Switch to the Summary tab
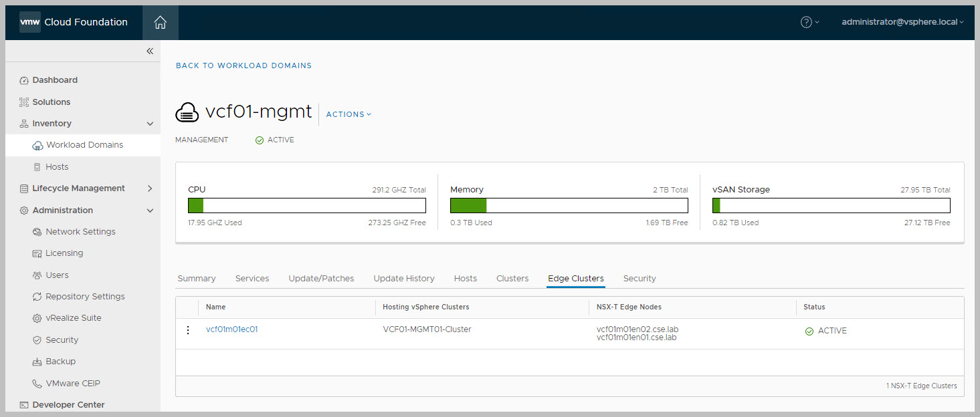 coord(197,279)
